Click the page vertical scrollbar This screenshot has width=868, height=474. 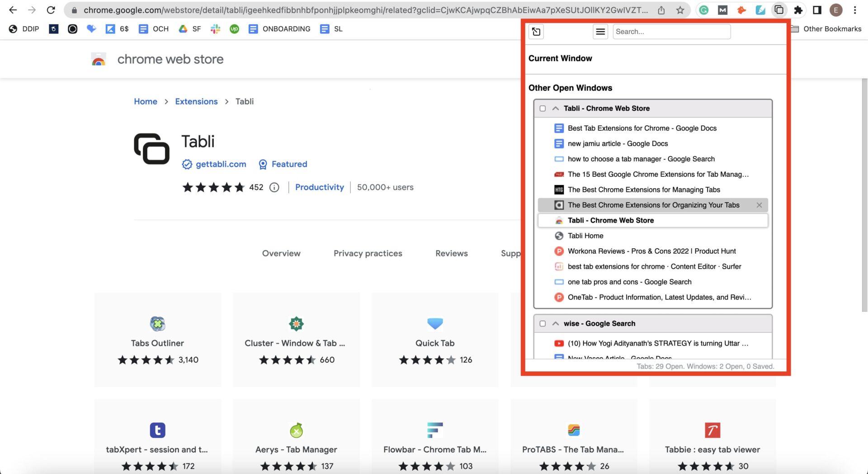[864, 194]
